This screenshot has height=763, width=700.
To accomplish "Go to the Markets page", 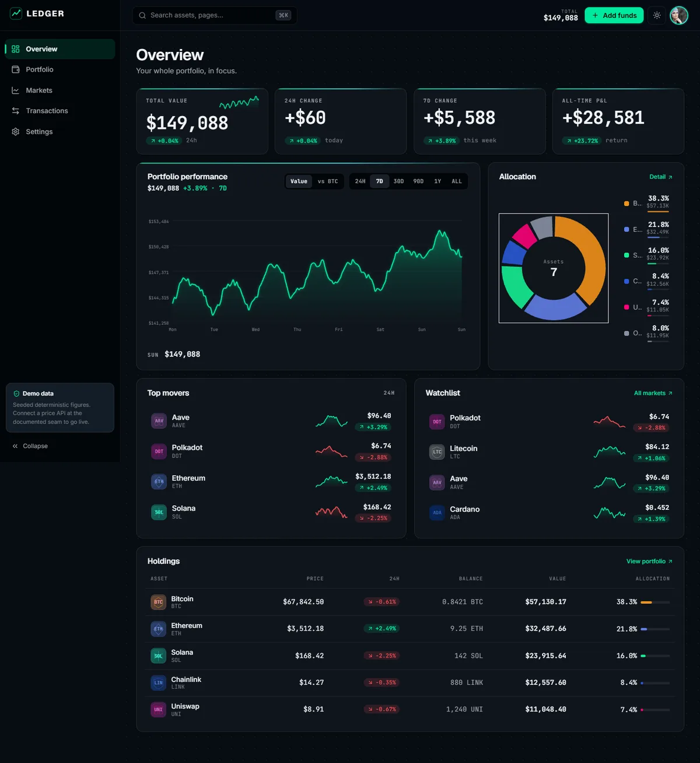I will tap(60, 90).
